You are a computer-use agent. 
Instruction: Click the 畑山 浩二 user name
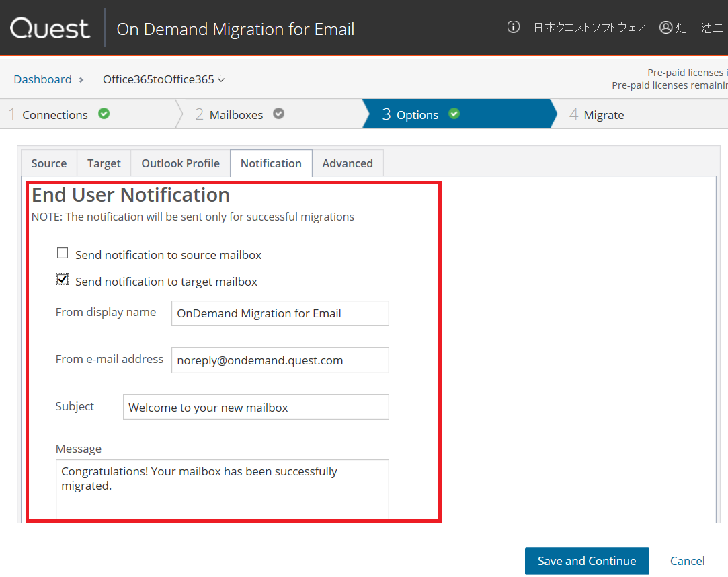[x=700, y=28]
